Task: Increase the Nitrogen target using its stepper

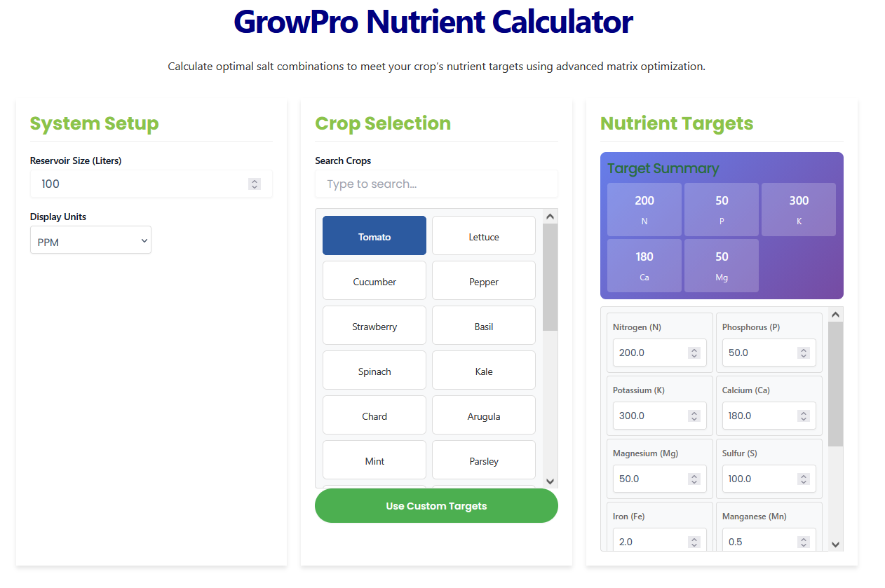Action: [694, 348]
